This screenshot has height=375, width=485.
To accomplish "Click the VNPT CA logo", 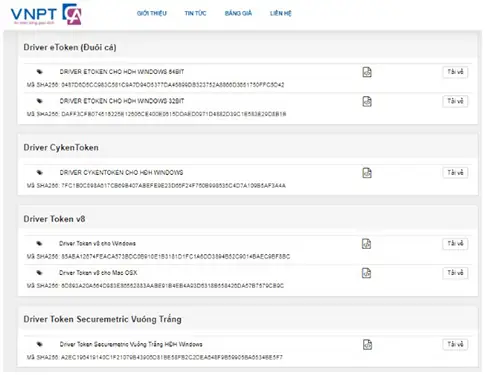I will click(x=46, y=14).
